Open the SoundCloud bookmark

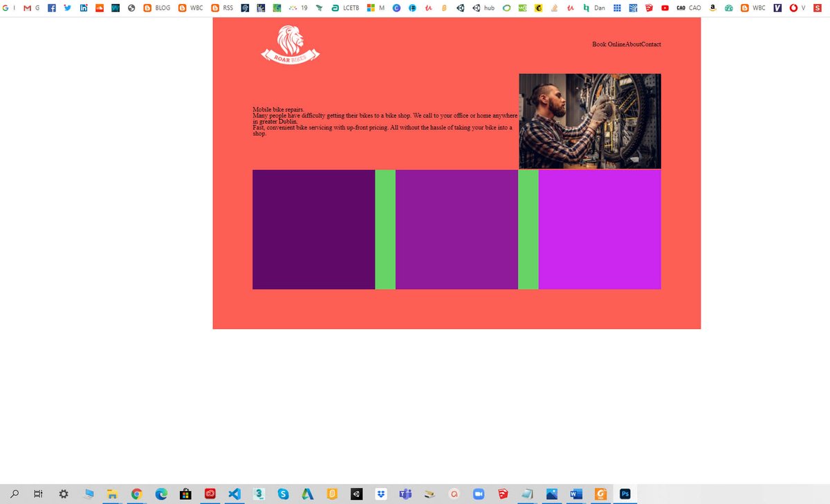tap(99, 8)
